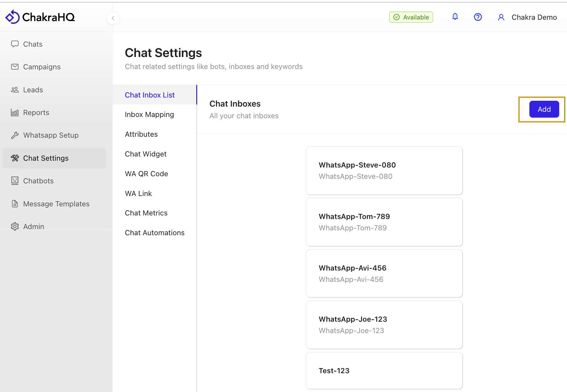Toggle the Available status badge

pyautogui.click(x=411, y=17)
